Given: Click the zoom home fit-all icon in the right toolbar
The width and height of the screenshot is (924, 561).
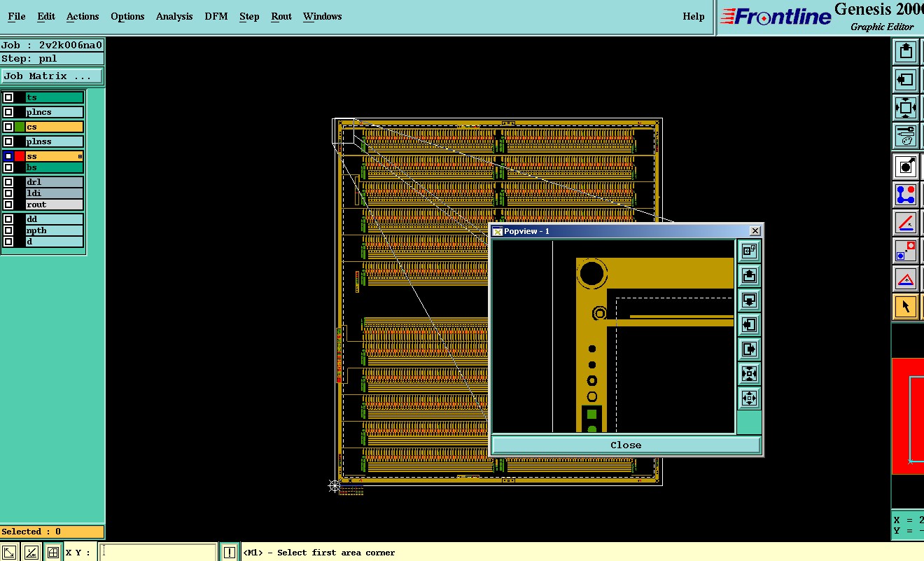Looking at the screenshot, I should click(x=906, y=109).
